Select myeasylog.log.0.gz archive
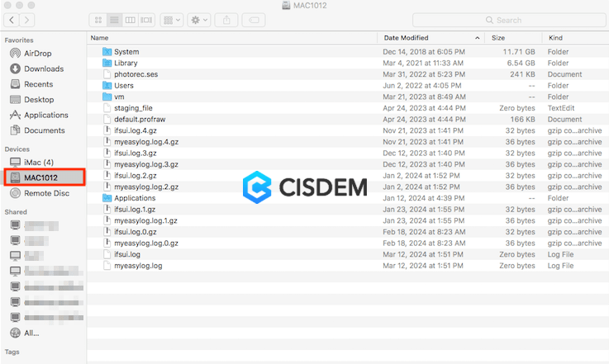This screenshot has height=364, width=609. [146, 243]
